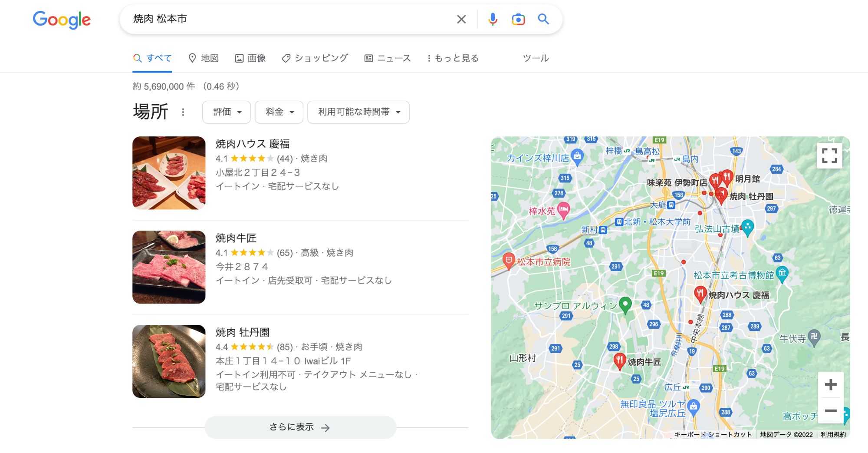Switch to the 画像 tab
Image resolution: width=868 pixels, height=453 pixels.
tap(250, 58)
